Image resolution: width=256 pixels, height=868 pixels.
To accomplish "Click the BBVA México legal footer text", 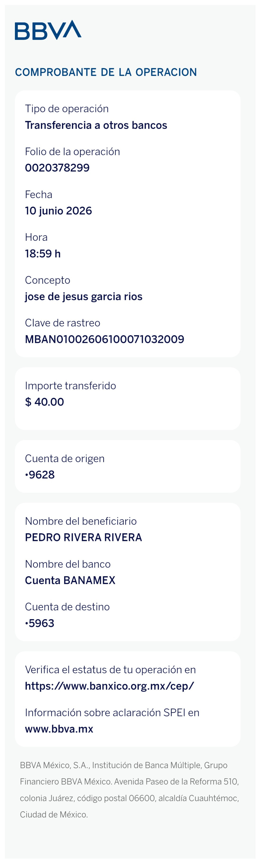I will pos(129,790).
